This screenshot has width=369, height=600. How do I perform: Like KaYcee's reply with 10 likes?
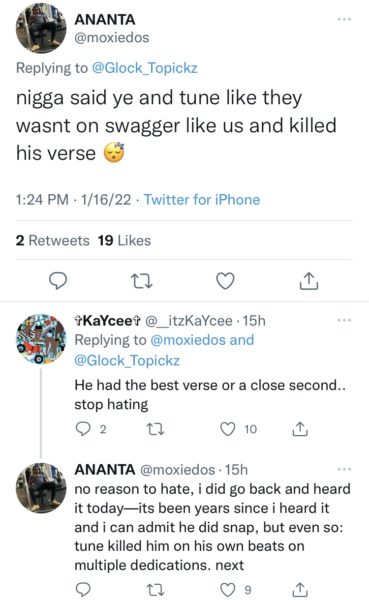point(228,429)
